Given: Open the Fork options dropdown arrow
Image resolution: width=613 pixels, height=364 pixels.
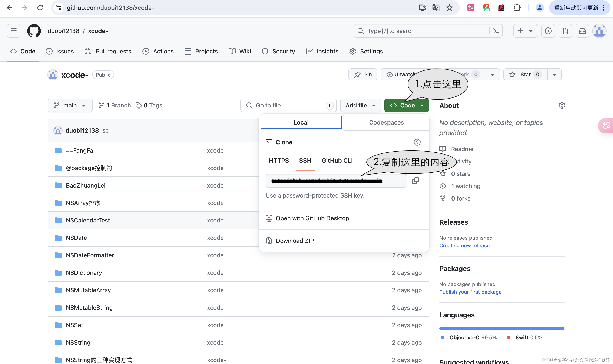Looking at the screenshot, I should pyautogui.click(x=492, y=74).
